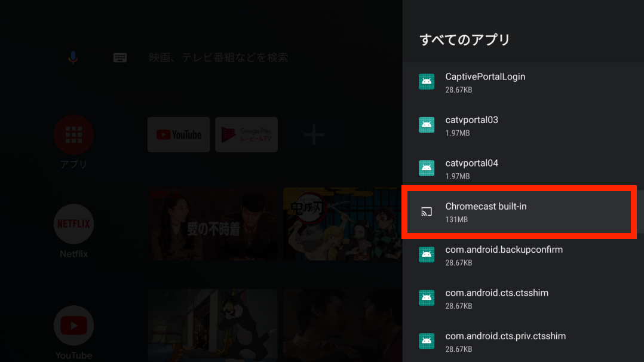Select the catvportal04 app entry
644x362 pixels.
coord(523,169)
